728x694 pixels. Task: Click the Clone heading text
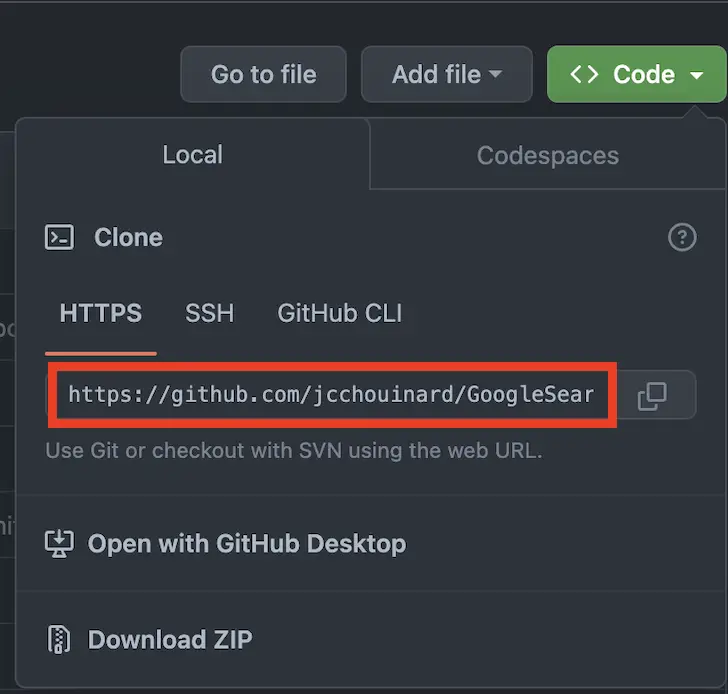(x=129, y=237)
